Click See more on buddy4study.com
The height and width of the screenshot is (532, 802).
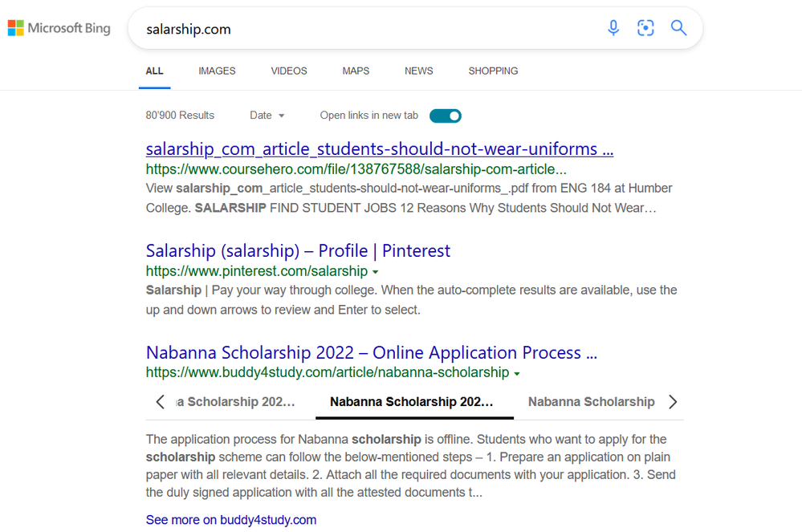tap(231, 520)
